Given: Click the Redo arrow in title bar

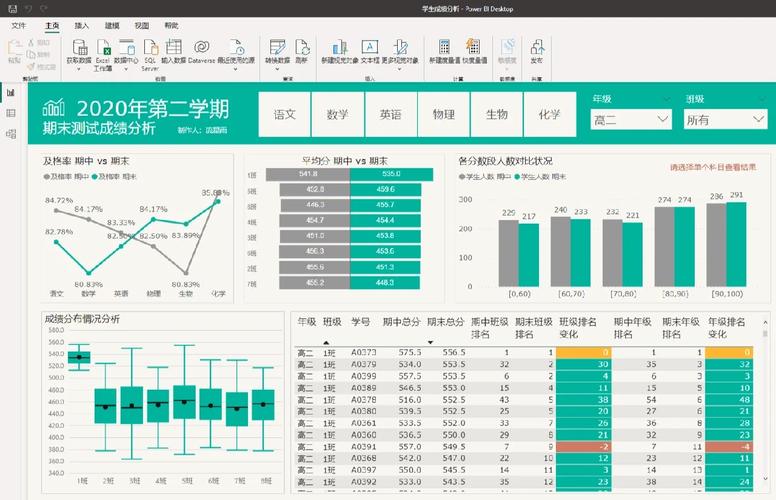Looking at the screenshot, I should [44, 8].
